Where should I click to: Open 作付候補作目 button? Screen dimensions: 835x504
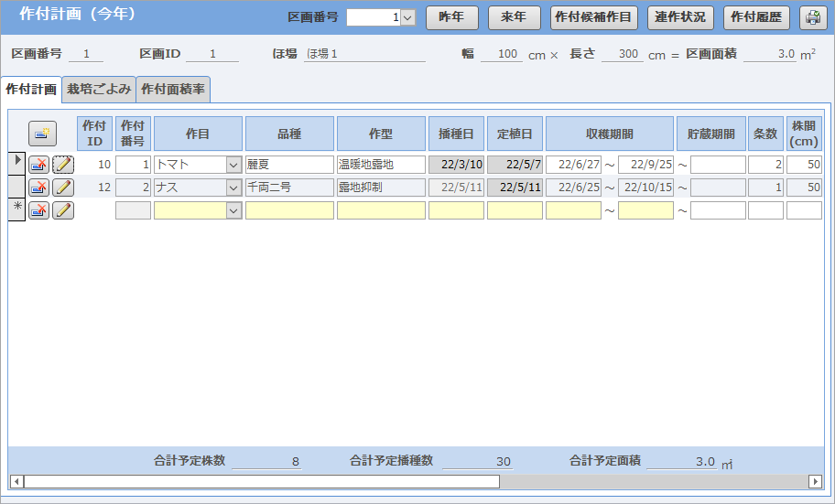[x=593, y=17]
